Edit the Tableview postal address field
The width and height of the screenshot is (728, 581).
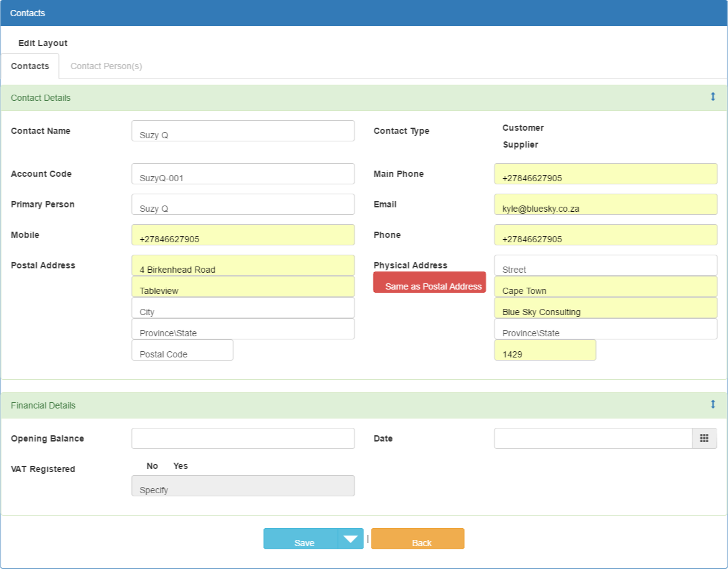coord(243,287)
